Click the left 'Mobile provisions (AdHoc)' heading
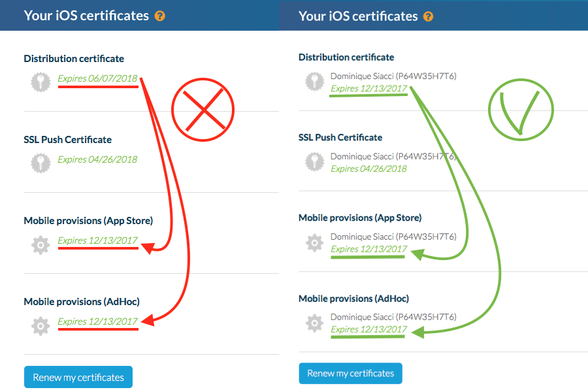Screen dimensions: 588x392 point(82,302)
